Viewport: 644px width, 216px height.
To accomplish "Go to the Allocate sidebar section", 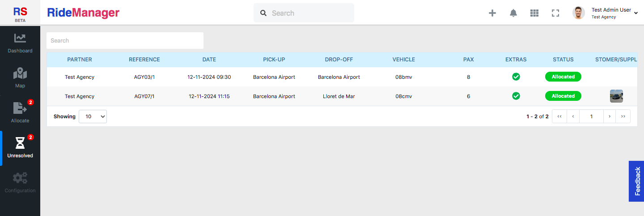I will pos(20,113).
